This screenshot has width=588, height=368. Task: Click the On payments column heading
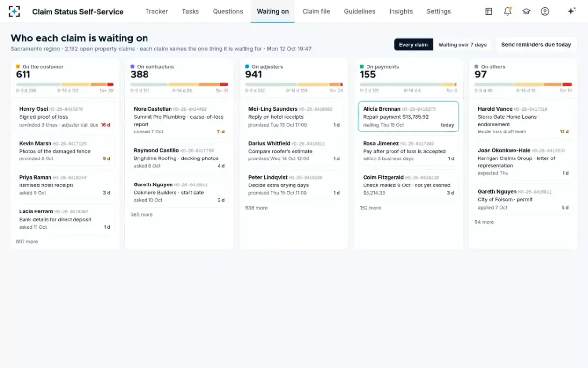[x=383, y=67]
